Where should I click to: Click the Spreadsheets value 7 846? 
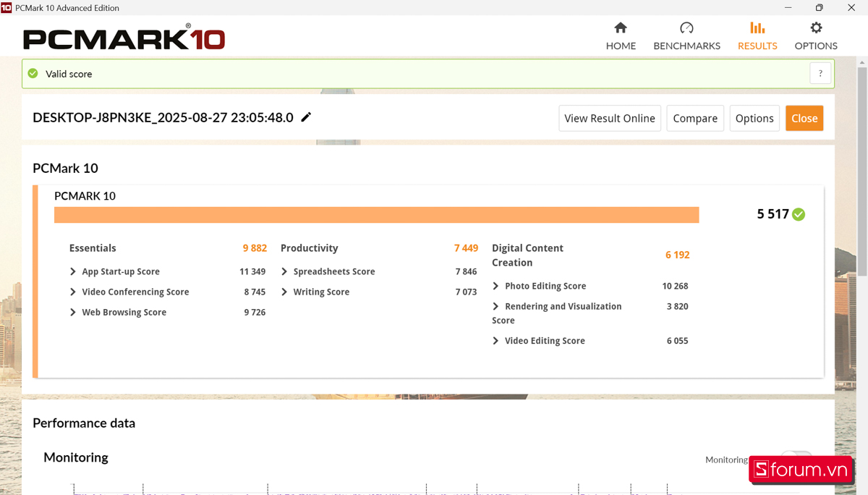466,271
